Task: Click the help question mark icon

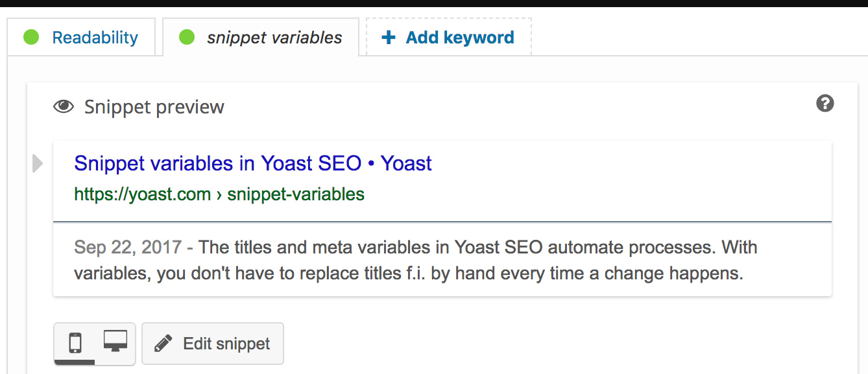Action: click(825, 103)
